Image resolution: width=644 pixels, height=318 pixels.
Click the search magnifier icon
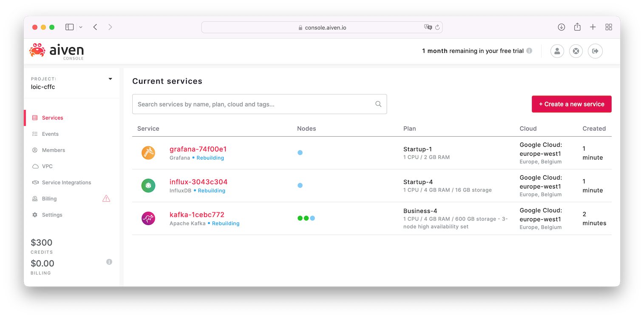378,104
